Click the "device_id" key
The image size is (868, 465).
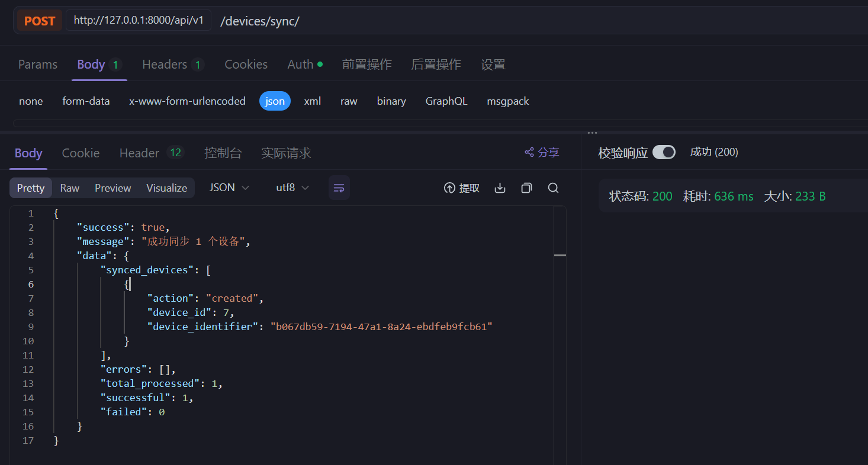(180, 312)
